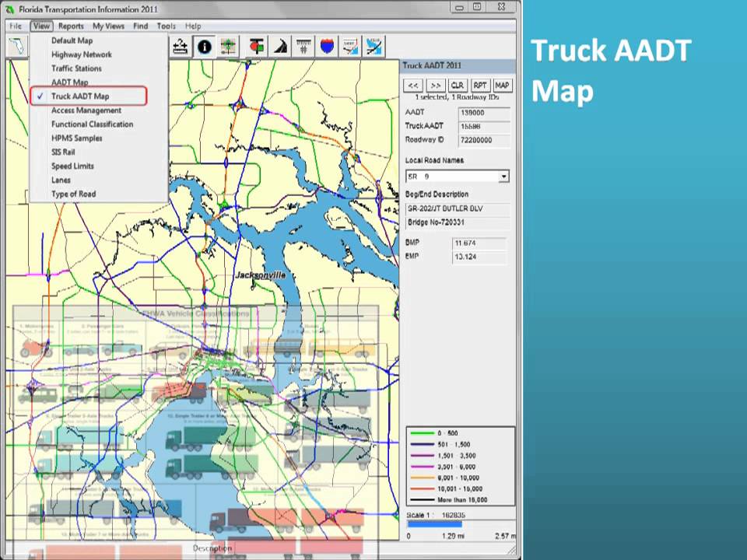Click the Description label at bottom
This screenshot has width=747, height=560.
pyautogui.click(x=212, y=548)
